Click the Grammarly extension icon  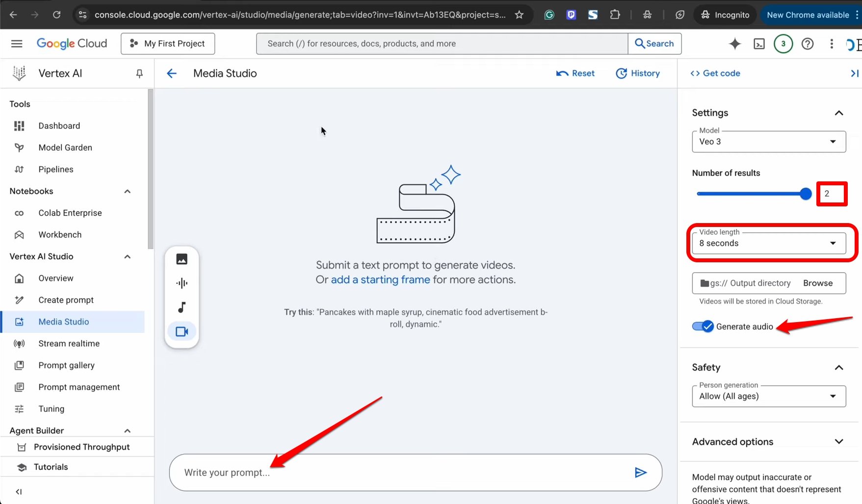(x=549, y=15)
